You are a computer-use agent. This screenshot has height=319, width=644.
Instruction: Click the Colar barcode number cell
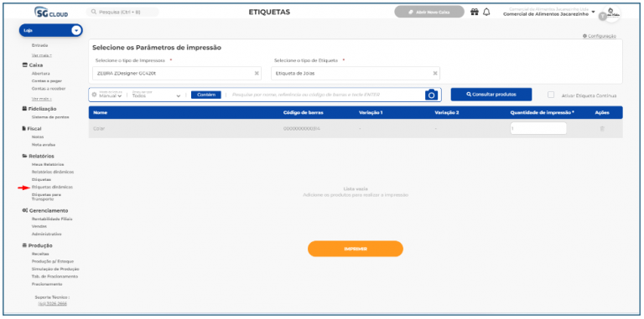click(302, 128)
